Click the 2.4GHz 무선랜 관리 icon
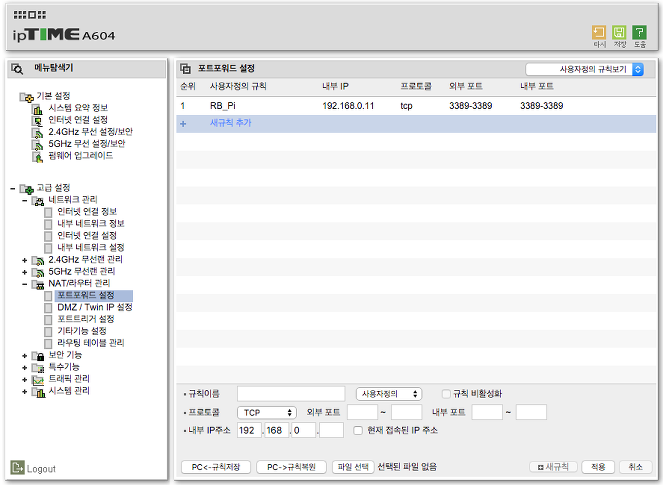The width and height of the screenshot is (663, 485). [38, 260]
